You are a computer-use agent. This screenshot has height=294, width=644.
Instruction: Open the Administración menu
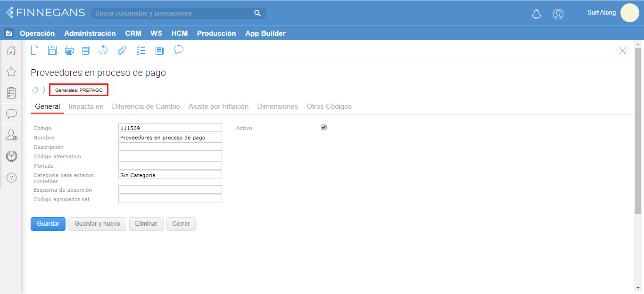[x=90, y=33]
